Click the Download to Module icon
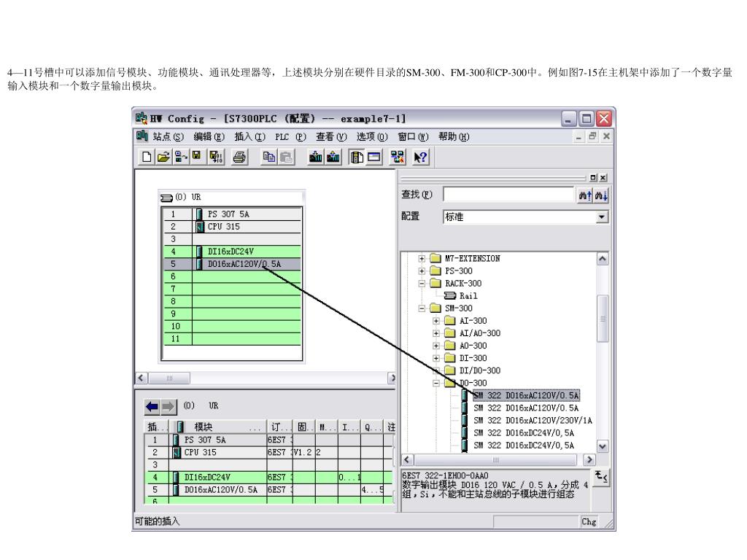 click(315, 157)
